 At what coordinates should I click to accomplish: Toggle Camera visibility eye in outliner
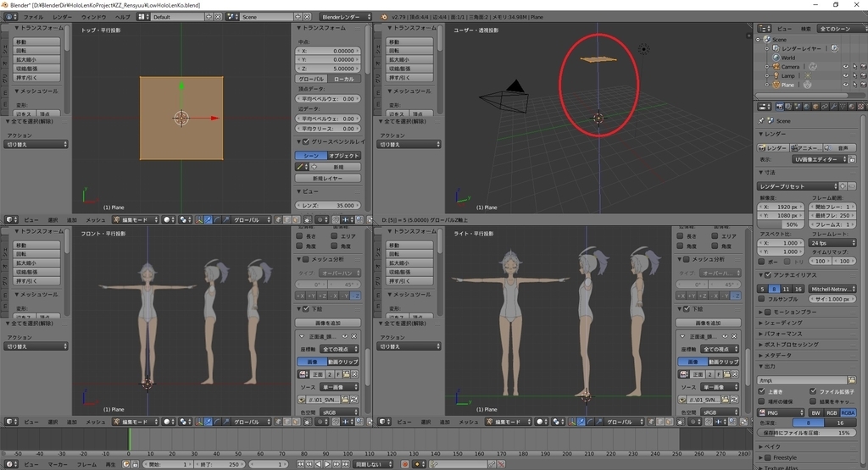coord(845,66)
